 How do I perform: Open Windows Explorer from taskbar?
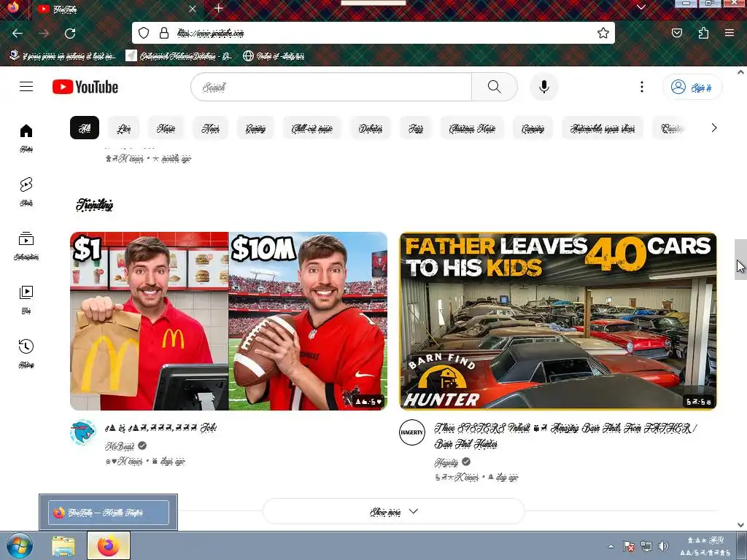[63, 546]
